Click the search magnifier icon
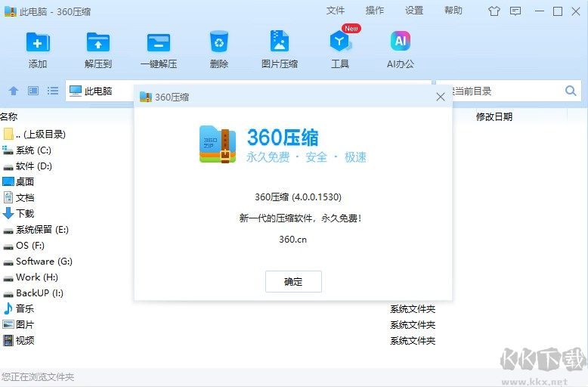Screen dimensions: 588x387 point(571,91)
